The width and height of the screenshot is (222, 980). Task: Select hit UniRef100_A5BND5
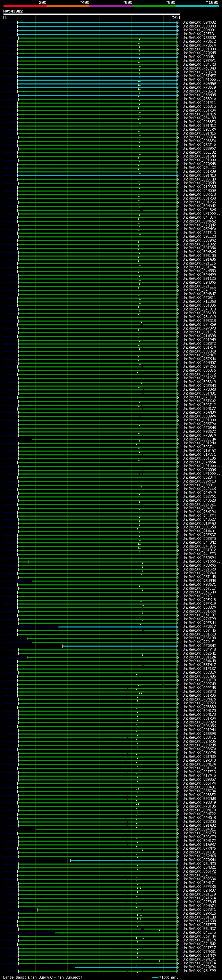(199, 95)
